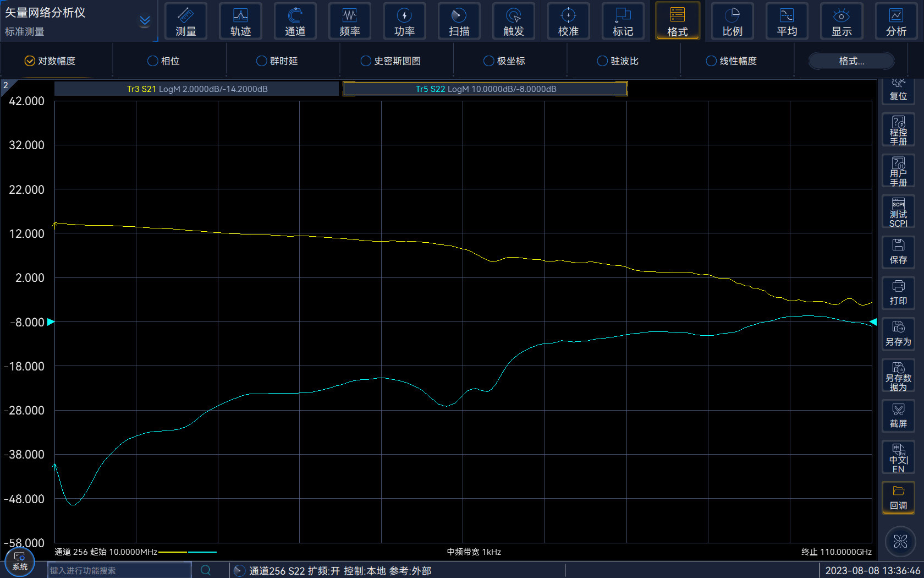Open the 格式... more formats button
The image size is (924, 578).
click(x=851, y=61)
